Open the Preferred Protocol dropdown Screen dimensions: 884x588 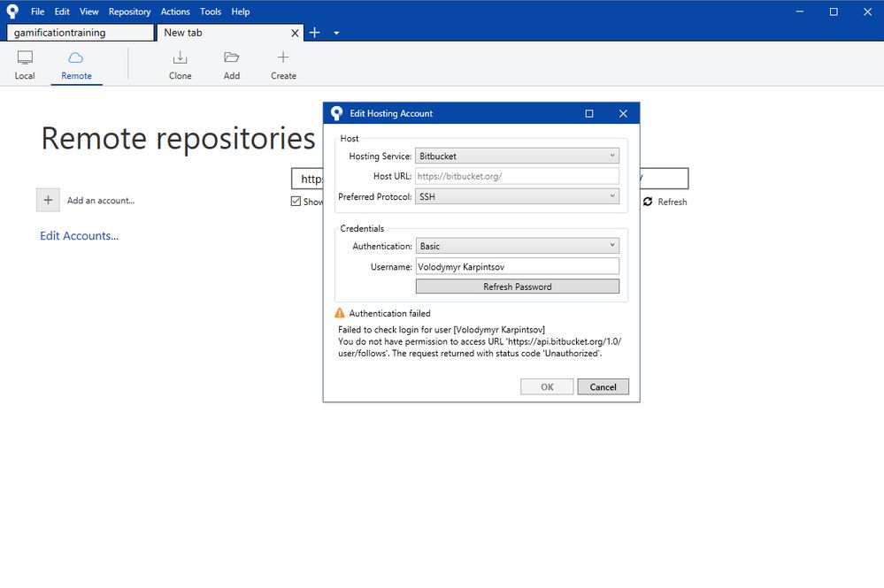517,196
